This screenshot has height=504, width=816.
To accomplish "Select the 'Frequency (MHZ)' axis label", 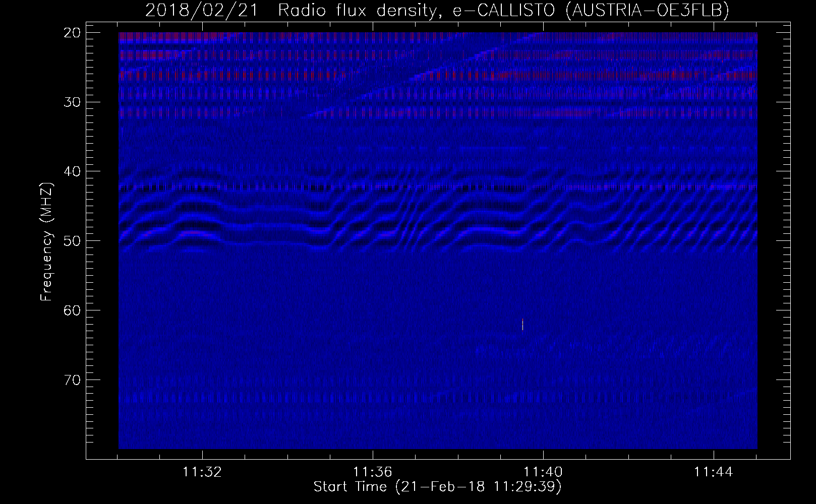I will tap(46, 242).
